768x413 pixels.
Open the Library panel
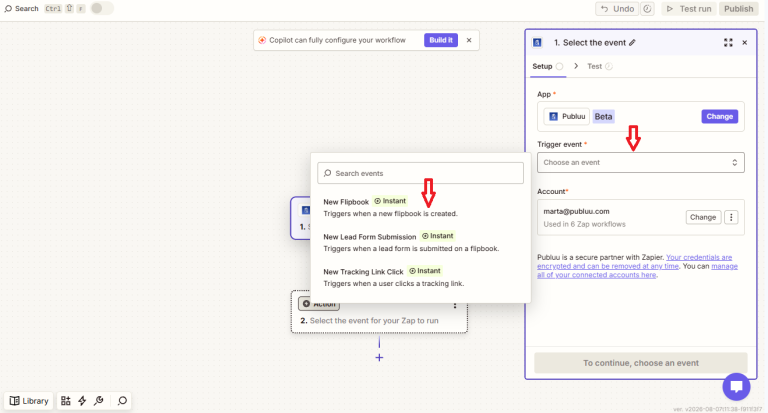coord(29,401)
